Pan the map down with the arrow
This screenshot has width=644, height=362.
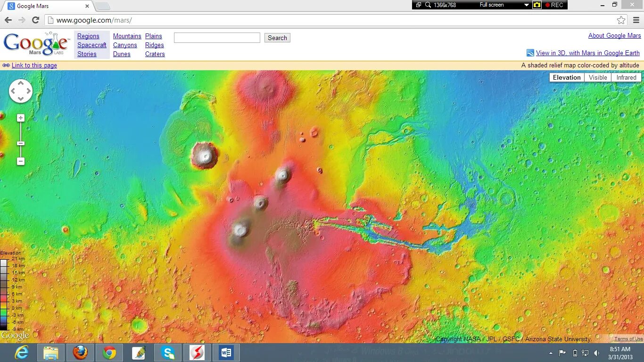pos(21,99)
